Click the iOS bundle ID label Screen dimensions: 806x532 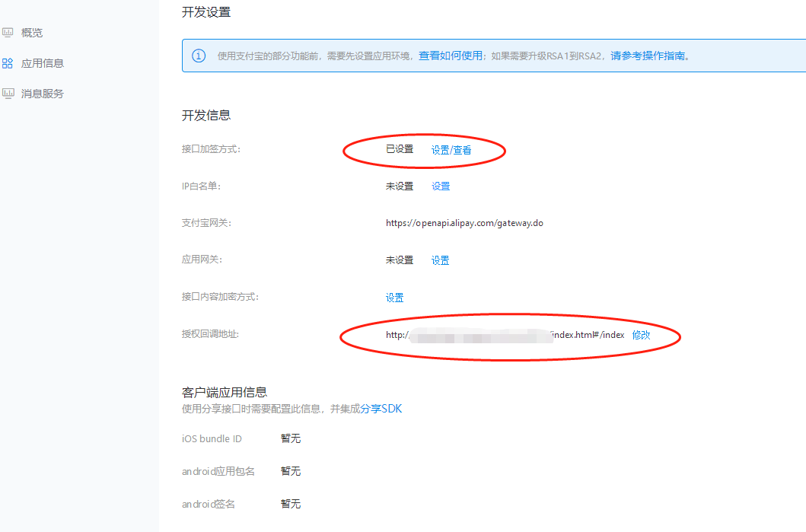[212, 438]
